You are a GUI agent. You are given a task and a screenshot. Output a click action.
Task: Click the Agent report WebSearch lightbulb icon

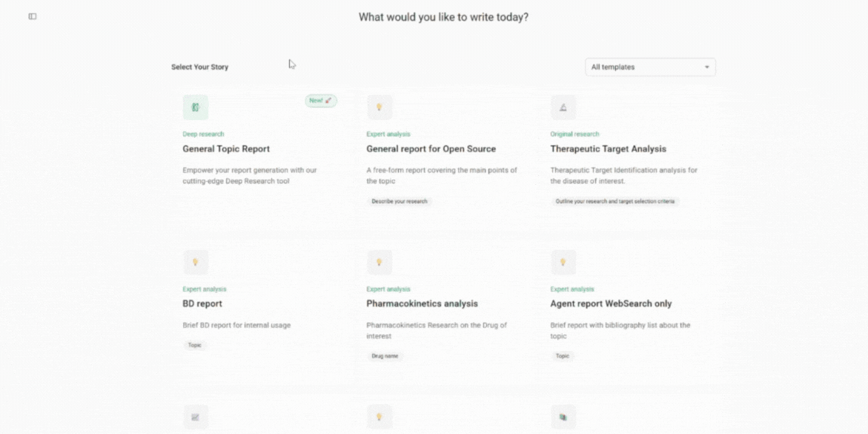coord(563,262)
